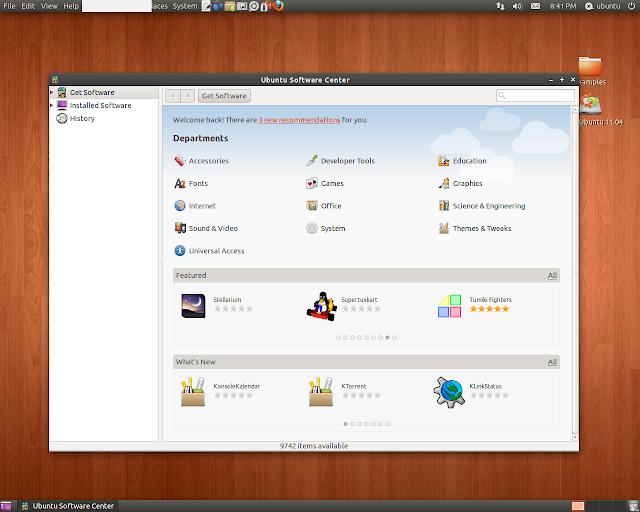Viewport: 640px width, 512px height.
Task: Open the messaging envelope indicator
Action: 535,6
